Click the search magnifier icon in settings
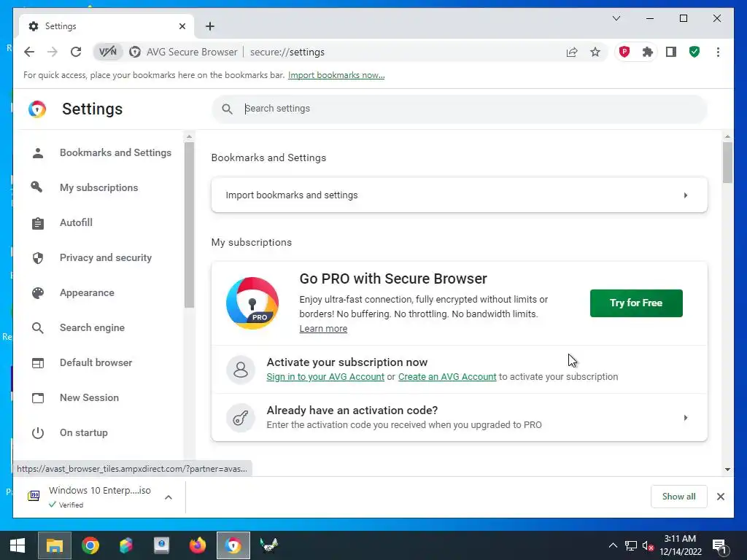This screenshot has height=560, width=747. pos(228,109)
